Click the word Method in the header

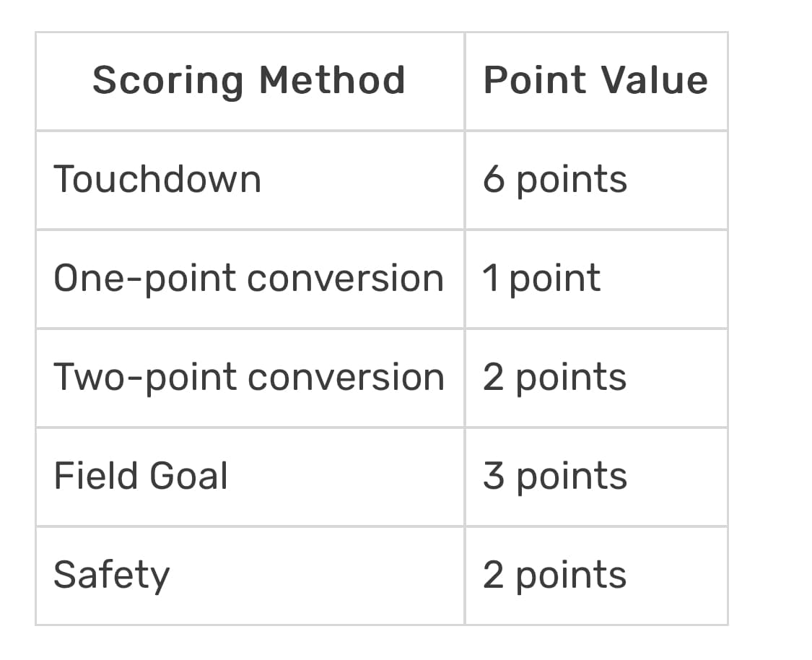pyautogui.click(x=332, y=80)
